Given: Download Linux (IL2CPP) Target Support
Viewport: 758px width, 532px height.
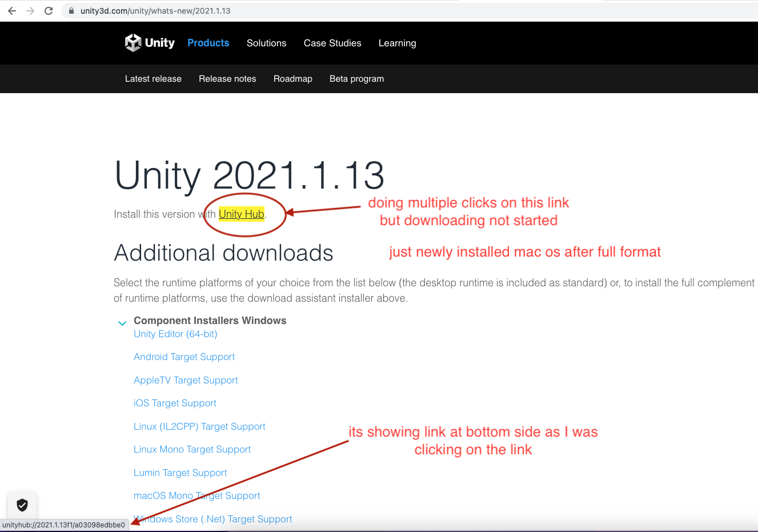Looking at the screenshot, I should pyautogui.click(x=199, y=426).
